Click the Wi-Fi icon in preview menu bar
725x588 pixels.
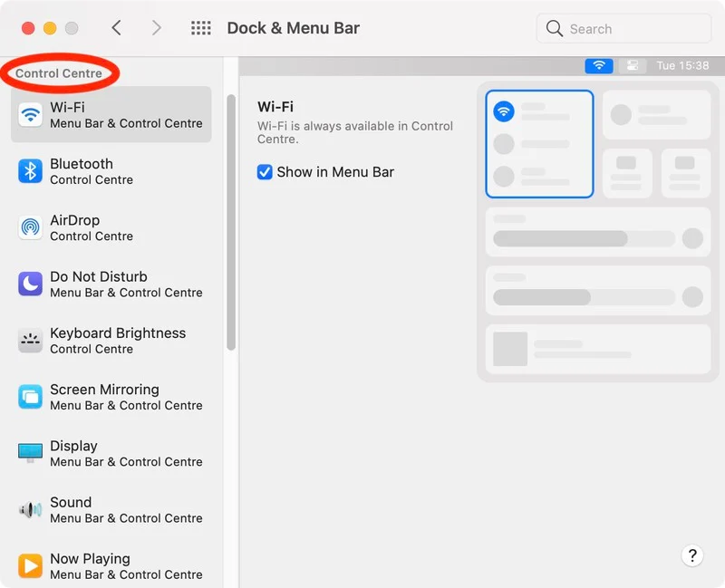599,66
